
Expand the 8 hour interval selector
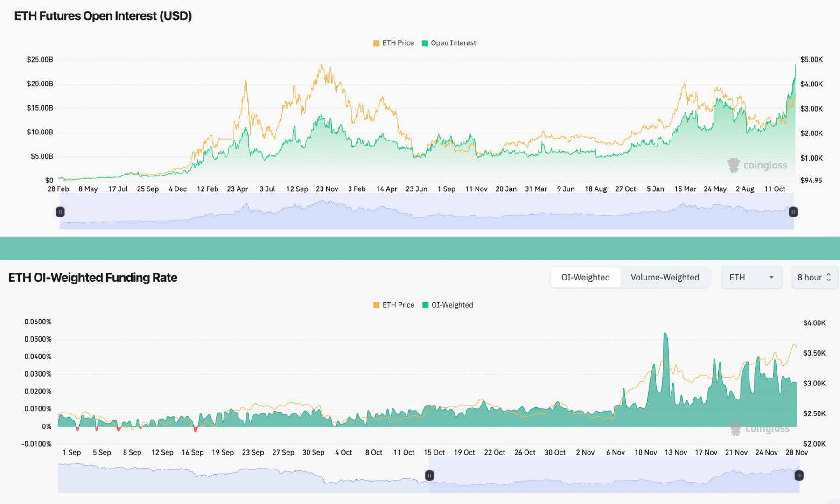814,277
